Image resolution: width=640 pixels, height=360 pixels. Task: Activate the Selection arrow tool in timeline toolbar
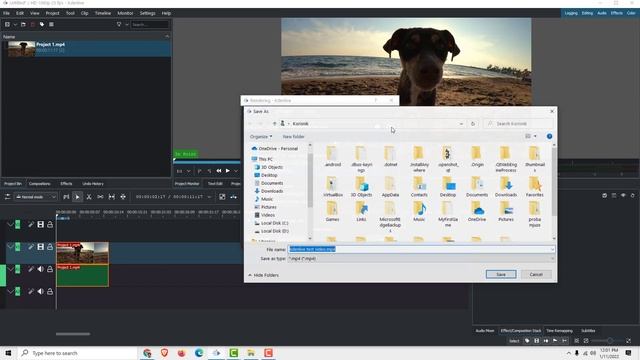click(77, 197)
